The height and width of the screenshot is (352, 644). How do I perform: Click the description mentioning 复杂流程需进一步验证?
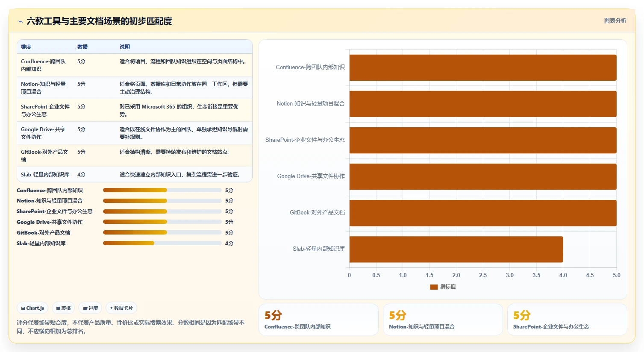click(x=184, y=174)
